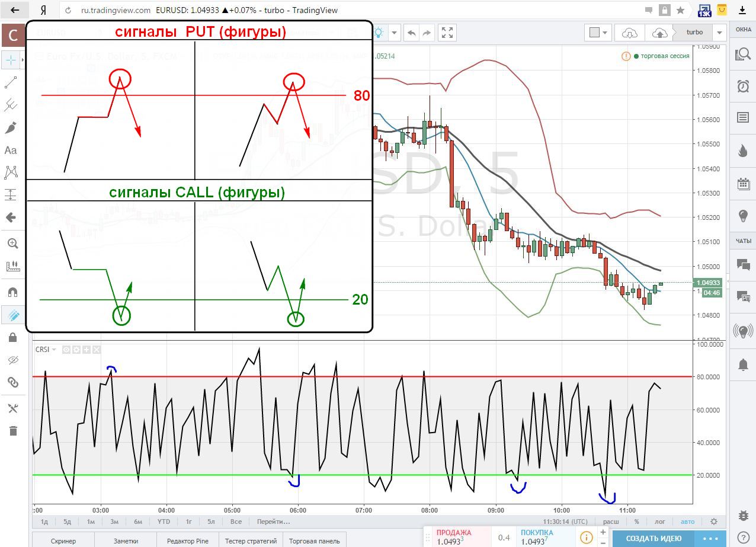Open the pitchfork drawing tool
The height and width of the screenshot is (547, 756).
pyautogui.click(x=11, y=105)
